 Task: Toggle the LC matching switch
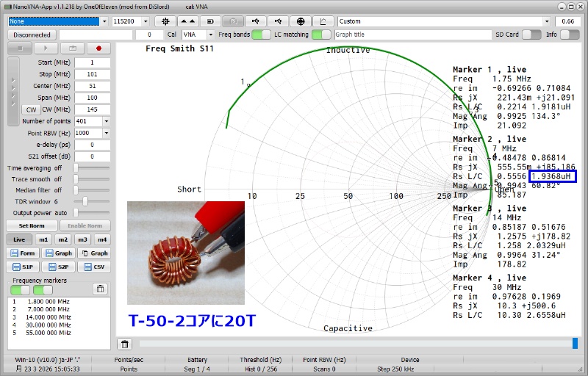(x=321, y=35)
